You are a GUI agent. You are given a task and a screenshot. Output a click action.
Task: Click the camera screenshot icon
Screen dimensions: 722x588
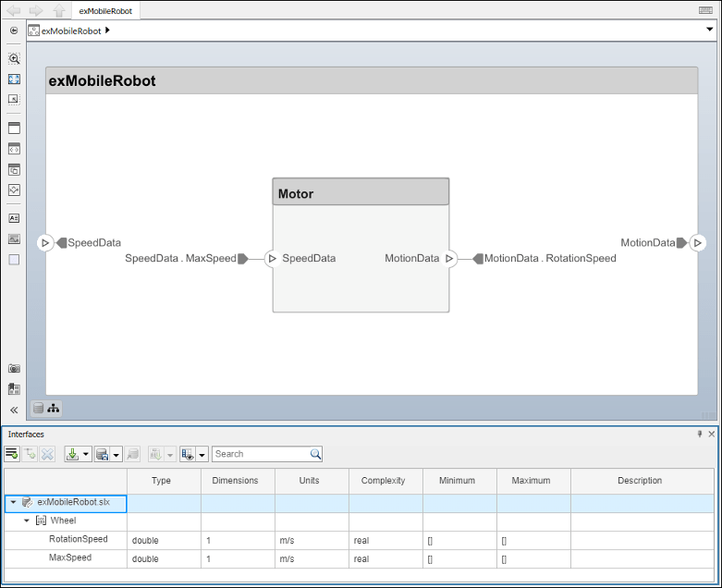pos(14,368)
